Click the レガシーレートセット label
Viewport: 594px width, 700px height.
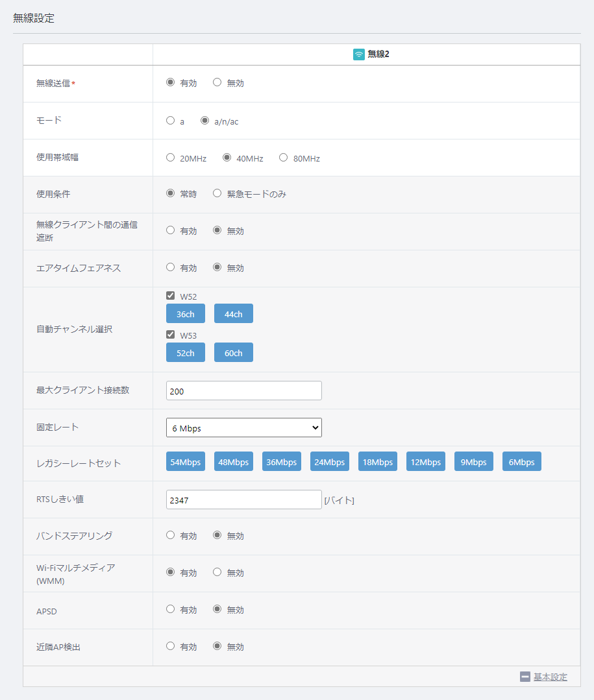click(x=79, y=463)
